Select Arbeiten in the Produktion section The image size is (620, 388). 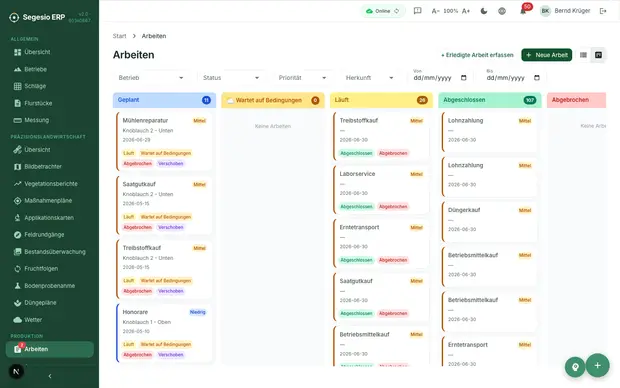point(49,349)
